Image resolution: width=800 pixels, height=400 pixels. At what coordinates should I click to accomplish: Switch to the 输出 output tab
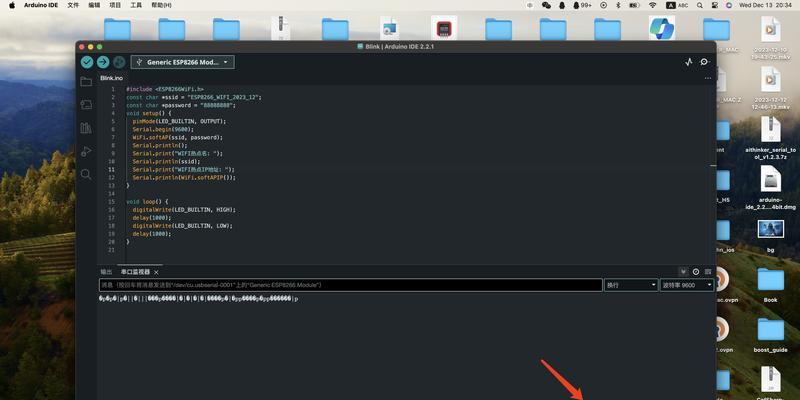tap(106, 272)
